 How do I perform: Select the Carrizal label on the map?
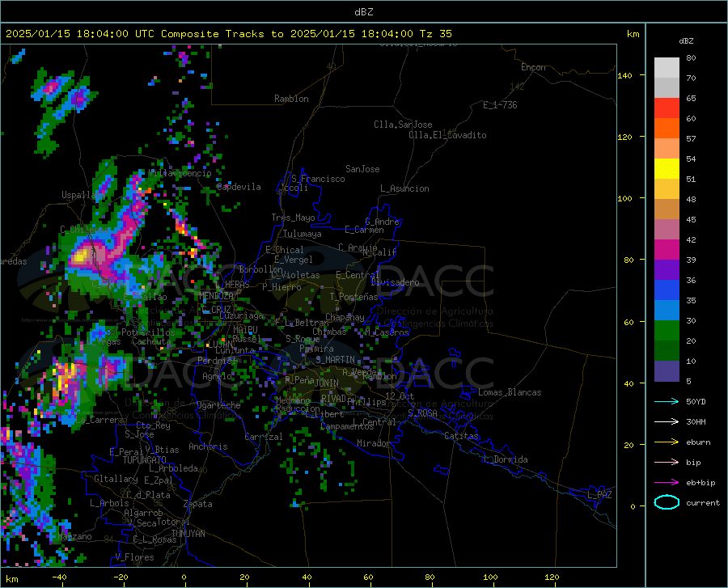[x=264, y=437]
